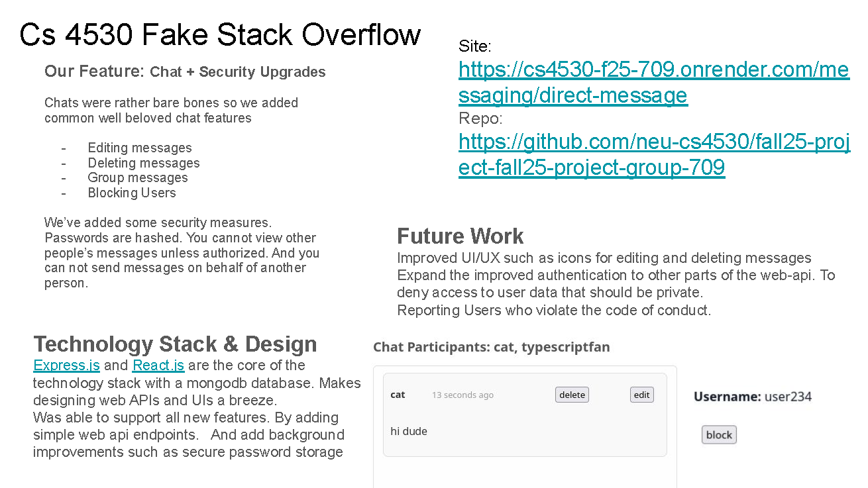The image size is (868, 488).
Task: Click the delete button on cat's message
Action: 572,395
